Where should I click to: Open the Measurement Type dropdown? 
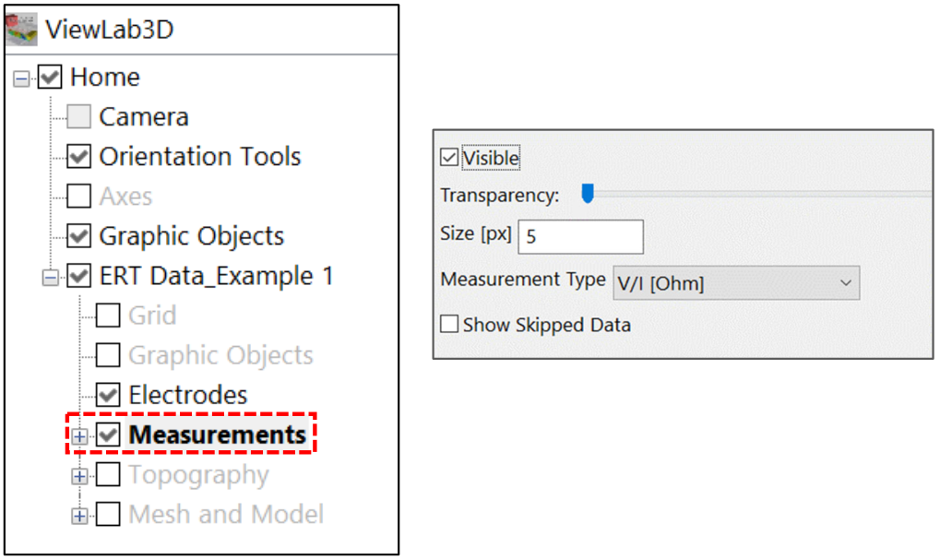coord(736,283)
